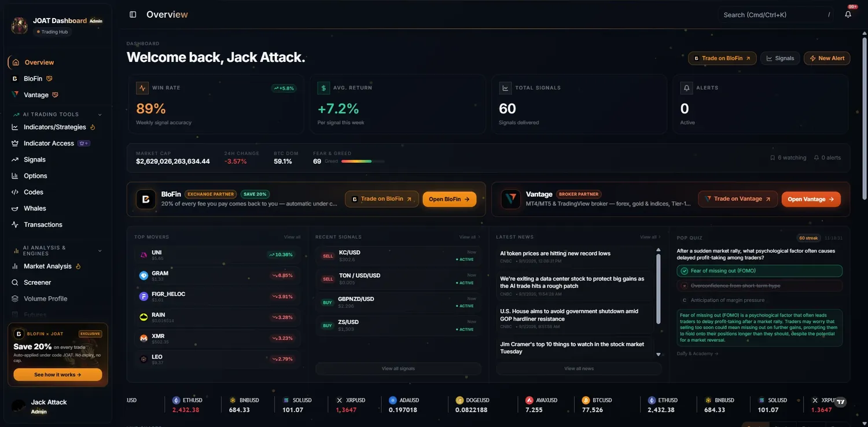Select quiz answer Fear of missing out (FOMO)
Image resolution: width=868 pixels, height=427 pixels.
[759, 271]
